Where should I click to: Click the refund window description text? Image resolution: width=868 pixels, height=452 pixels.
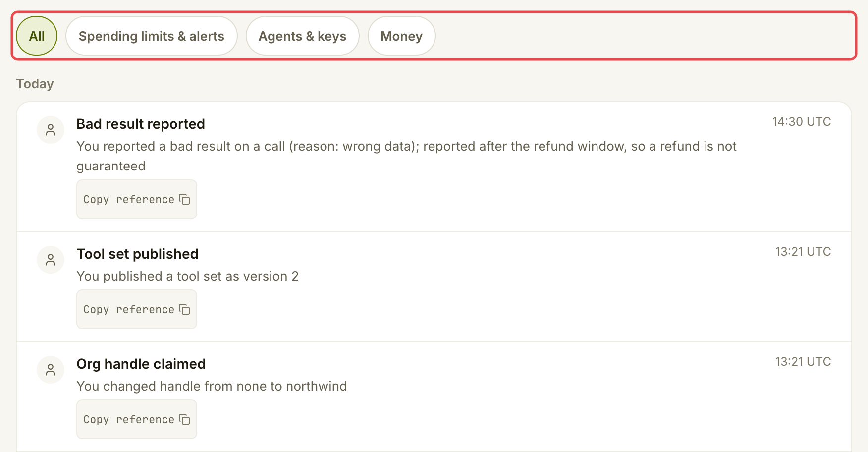click(406, 156)
